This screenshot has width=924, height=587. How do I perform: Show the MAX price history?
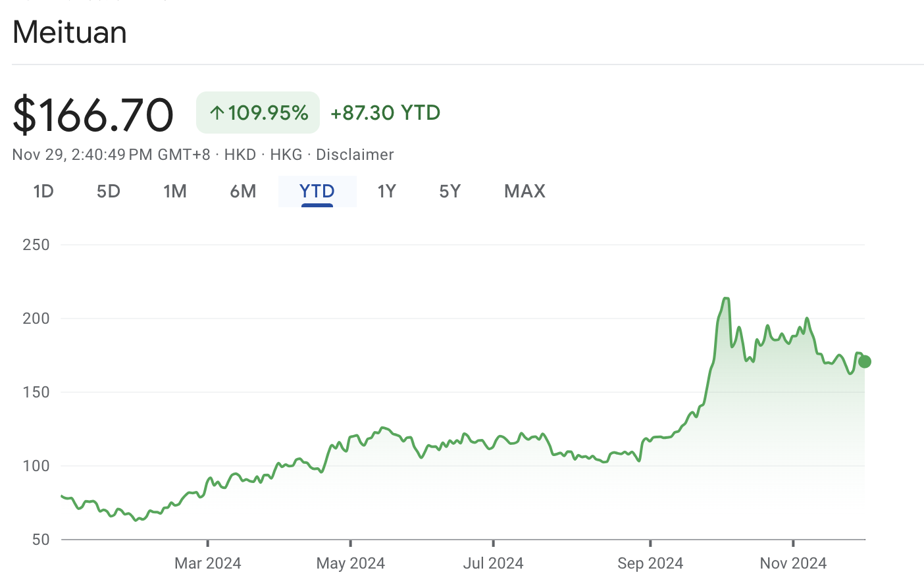[525, 191]
